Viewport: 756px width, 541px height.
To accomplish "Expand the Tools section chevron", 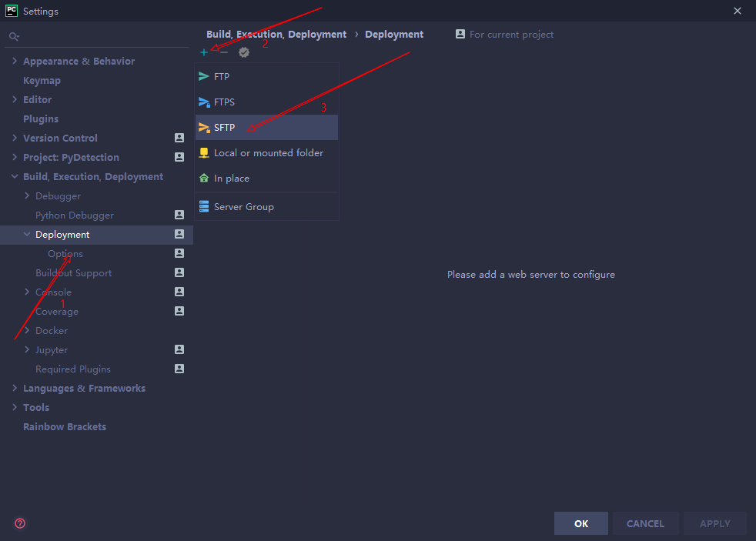I will click(x=15, y=408).
